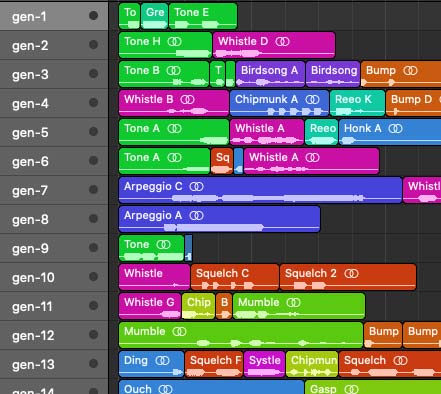Toggle the dot button on track gen-11
This screenshot has height=394, width=441.
pos(94,305)
